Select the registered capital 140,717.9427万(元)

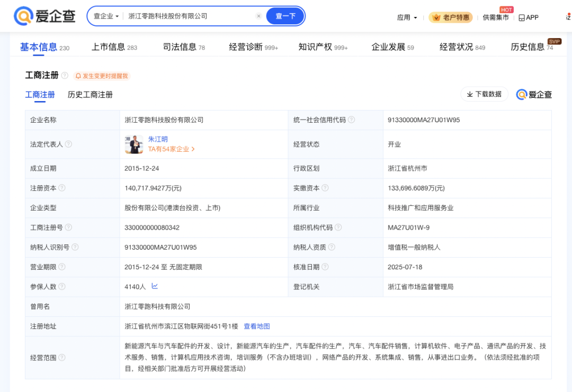click(x=153, y=188)
